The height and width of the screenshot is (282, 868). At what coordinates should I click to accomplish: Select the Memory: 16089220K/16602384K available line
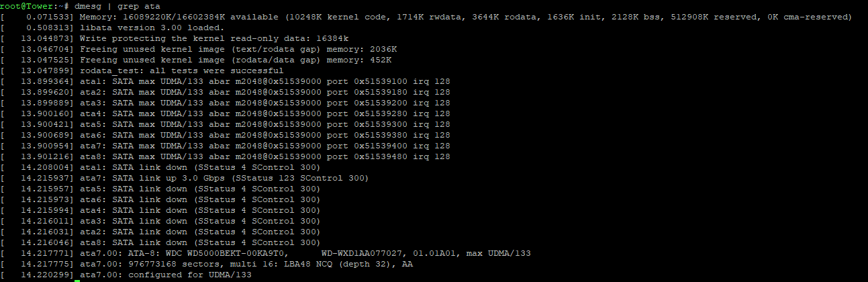pyautogui.click(x=426, y=17)
